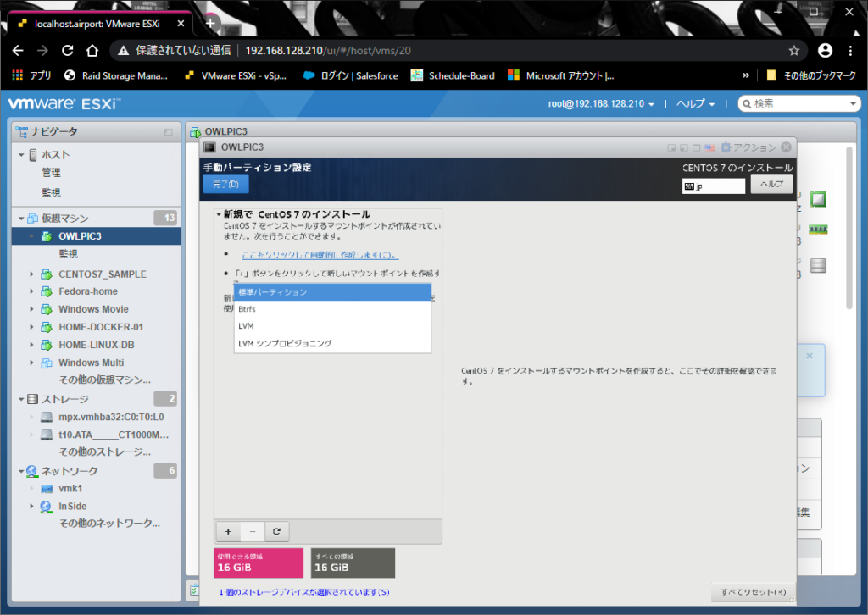Viewport: 868px width, 615px height.
Task: Open the Chrome three-dot menu
Action: tap(850, 51)
